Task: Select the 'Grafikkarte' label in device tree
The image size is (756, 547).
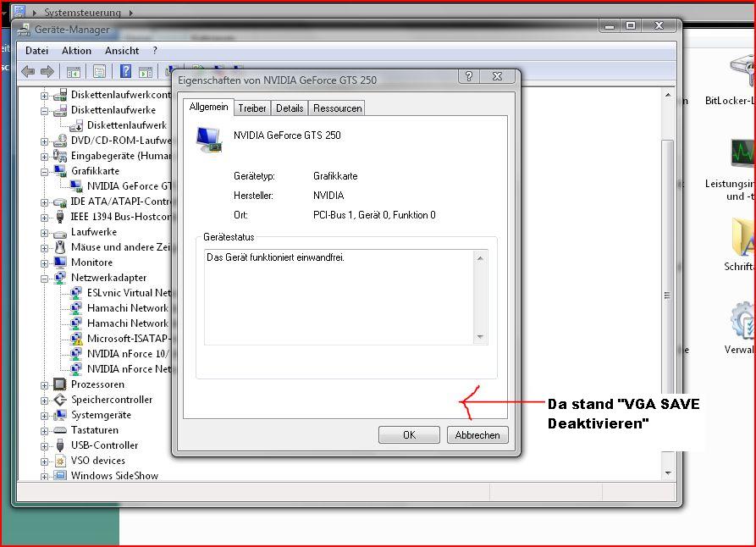Action: [95, 171]
